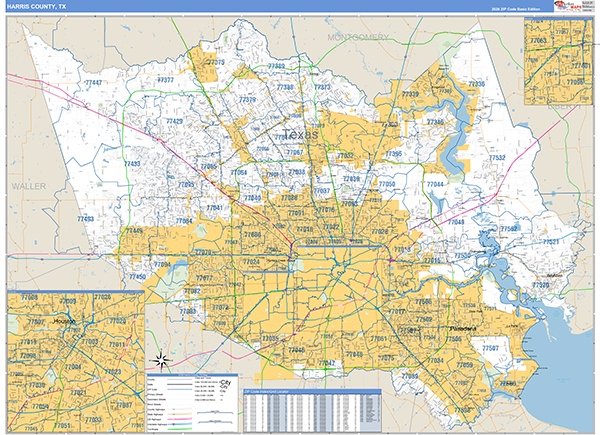Image resolution: width=600 pixels, height=435 pixels.
Task: Click ZIP code label 77429
Action: [x=174, y=121]
